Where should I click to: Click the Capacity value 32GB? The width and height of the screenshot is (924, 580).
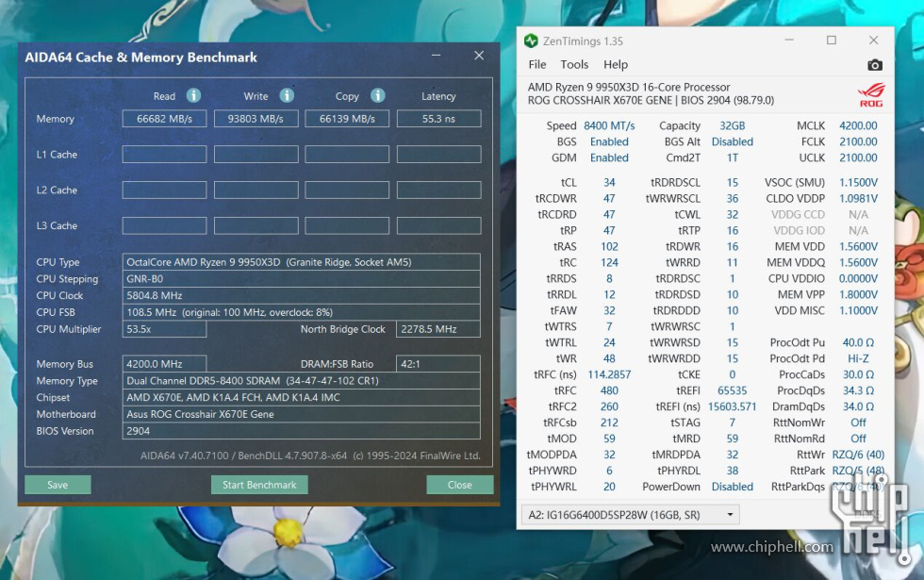coord(733,125)
